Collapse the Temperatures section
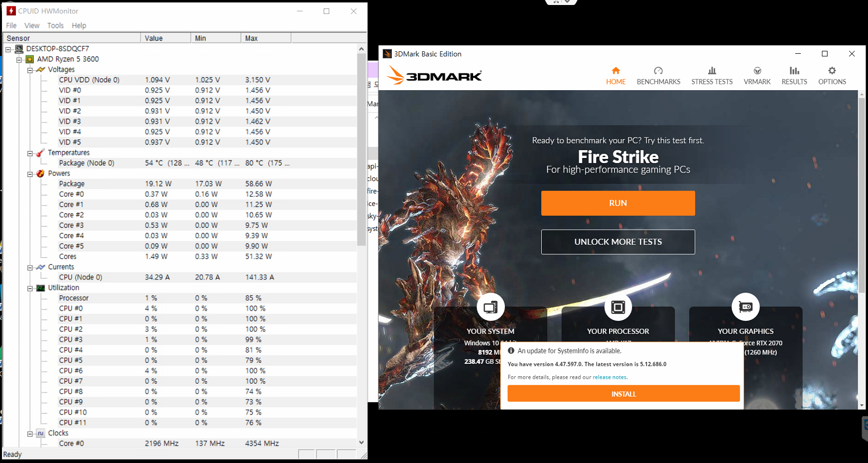Screen dimensions: 868x463 coord(30,154)
